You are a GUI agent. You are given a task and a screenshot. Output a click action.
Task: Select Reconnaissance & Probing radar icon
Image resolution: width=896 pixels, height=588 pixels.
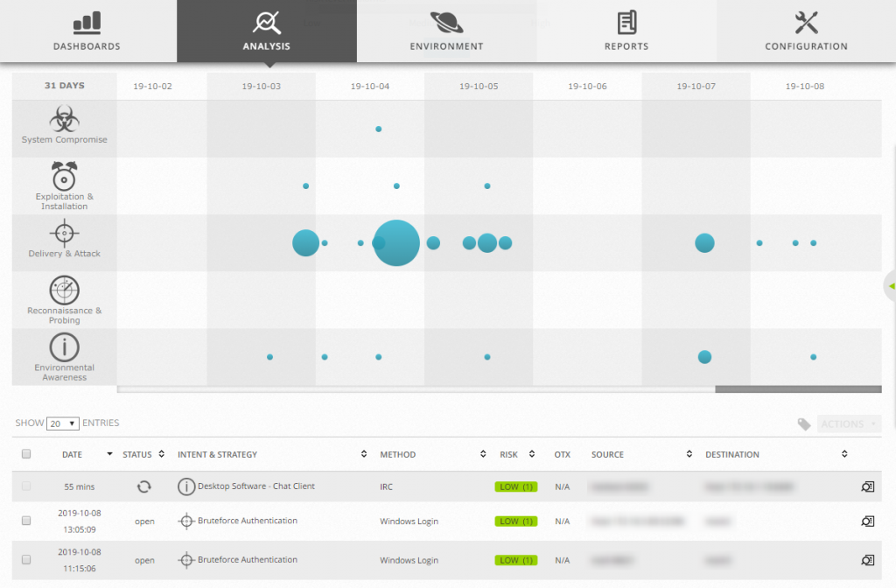coord(64,290)
